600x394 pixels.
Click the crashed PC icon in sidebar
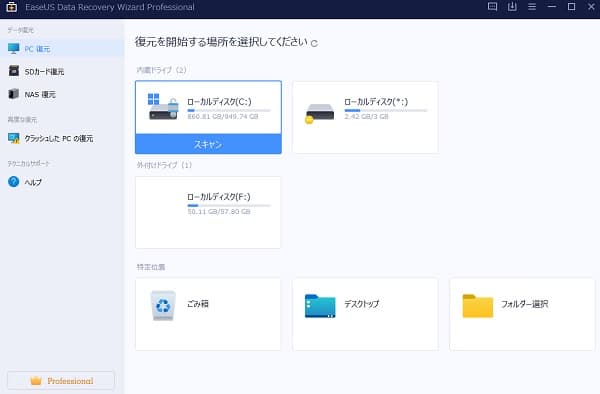14,138
